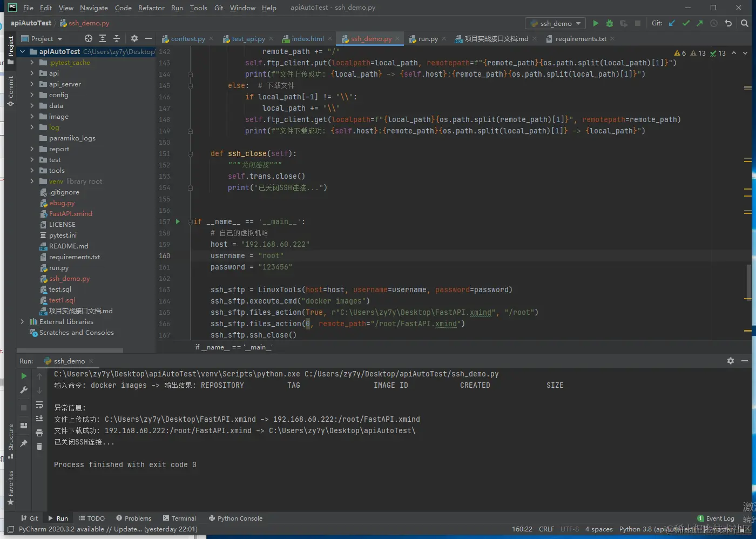
Task: Click the Git commit checkmark icon
Action: [x=686, y=23]
